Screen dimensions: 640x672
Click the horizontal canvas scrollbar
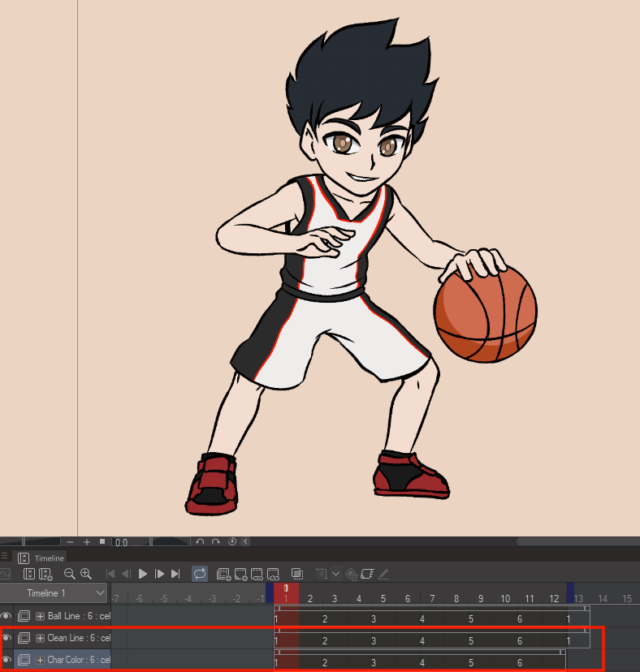(577, 541)
